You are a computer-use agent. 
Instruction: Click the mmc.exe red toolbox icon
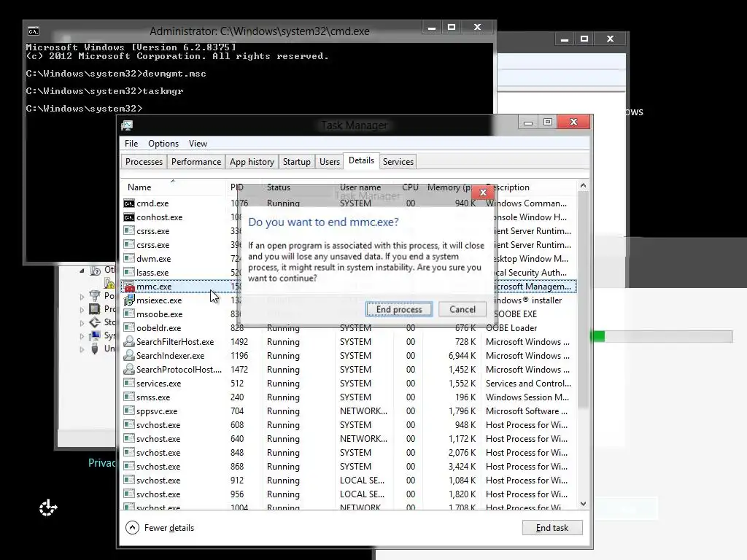[x=129, y=287]
